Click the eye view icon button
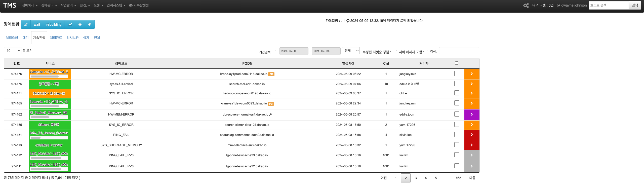This screenshot has width=644, height=188. (x=80, y=24)
